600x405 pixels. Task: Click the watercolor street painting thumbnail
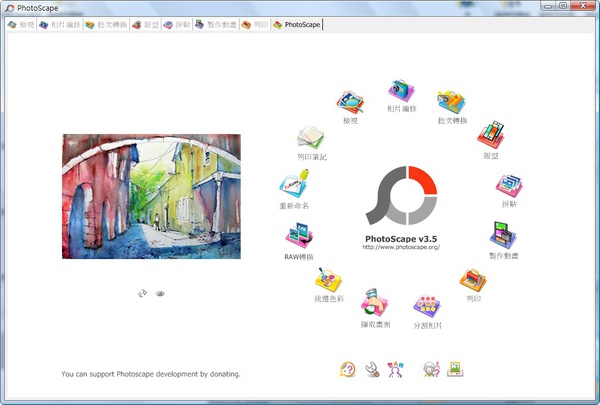[151, 196]
